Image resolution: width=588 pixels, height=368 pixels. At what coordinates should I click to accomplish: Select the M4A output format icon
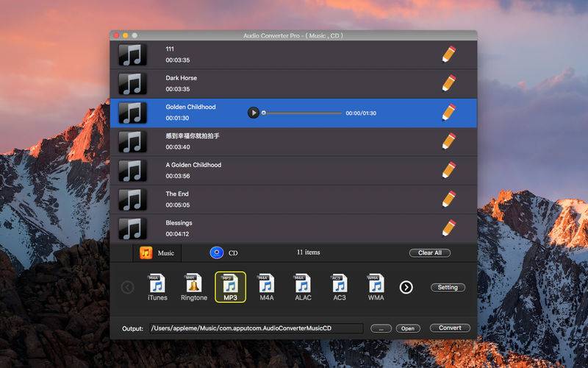coord(267,287)
